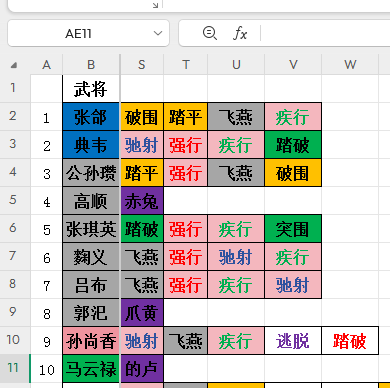This screenshot has width=390, height=388.
Task: Open the insert function fx button
Action: [240, 33]
